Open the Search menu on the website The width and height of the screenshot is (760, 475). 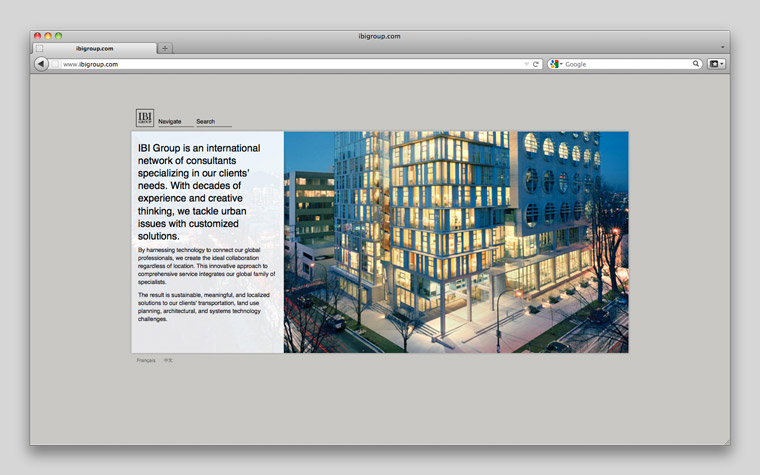[206, 122]
